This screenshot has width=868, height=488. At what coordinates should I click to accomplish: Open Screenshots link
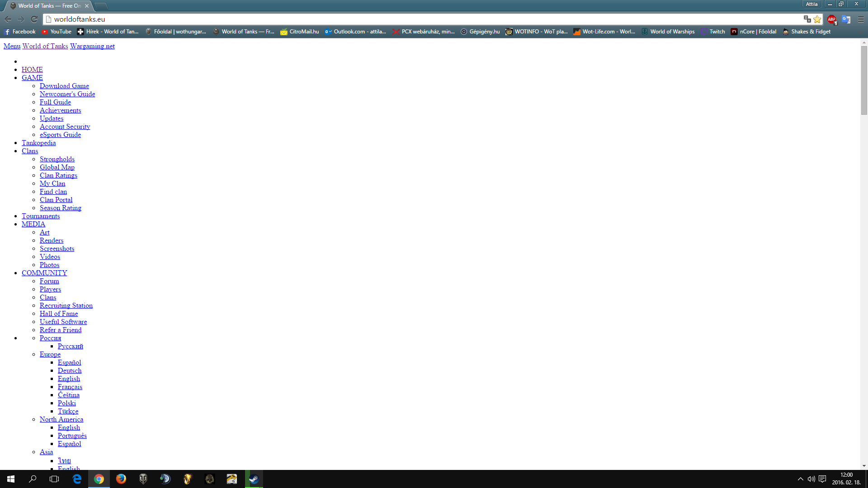pyautogui.click(x=57, y=249)
